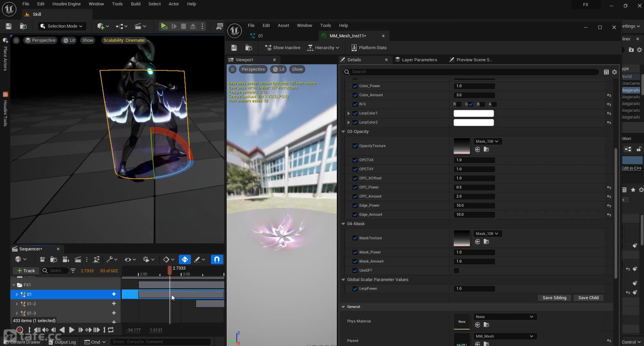Stop the simulation in main toolbar

183,26
